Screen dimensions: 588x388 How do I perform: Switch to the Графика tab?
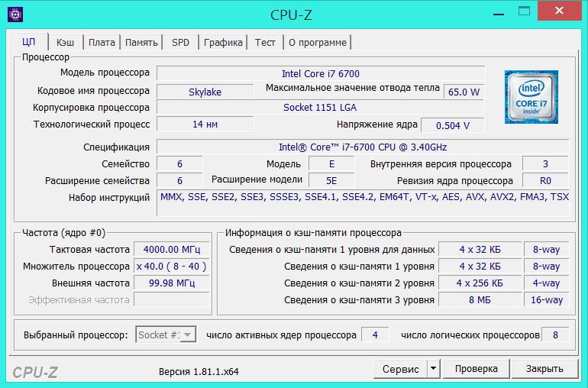(x=223, y=42)
